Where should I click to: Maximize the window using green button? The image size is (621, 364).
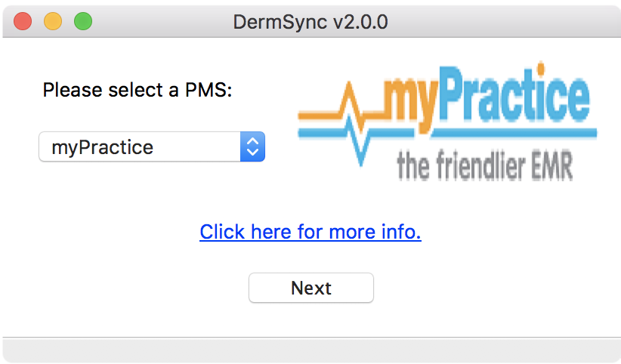[83, 21]
